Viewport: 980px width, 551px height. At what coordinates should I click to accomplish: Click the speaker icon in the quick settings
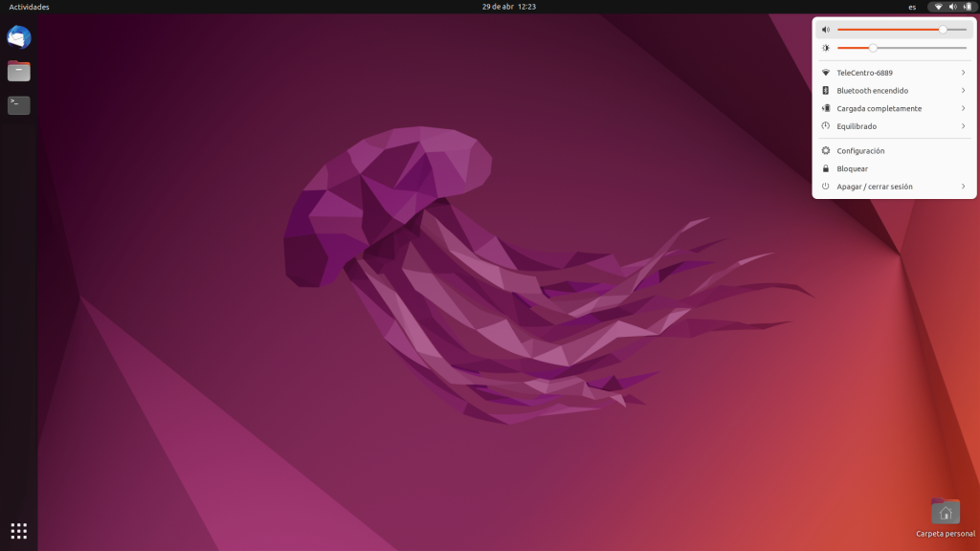tap(825, 29)
